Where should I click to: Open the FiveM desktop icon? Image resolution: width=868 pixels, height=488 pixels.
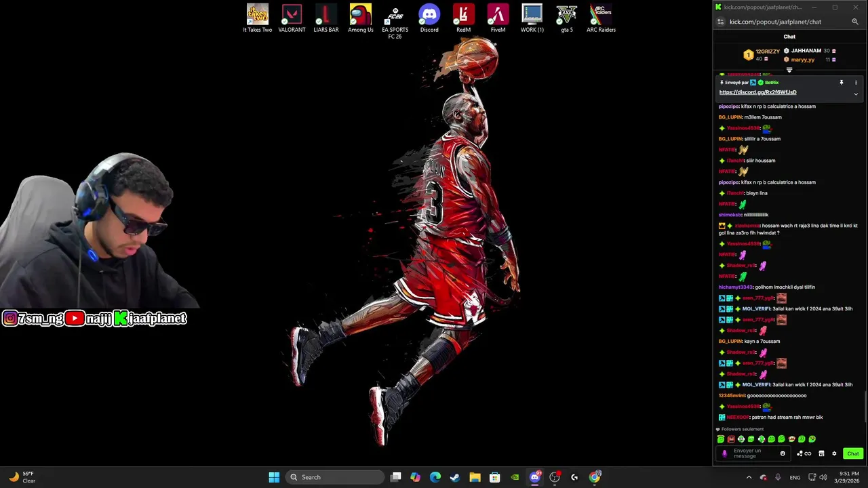(498, 18)
